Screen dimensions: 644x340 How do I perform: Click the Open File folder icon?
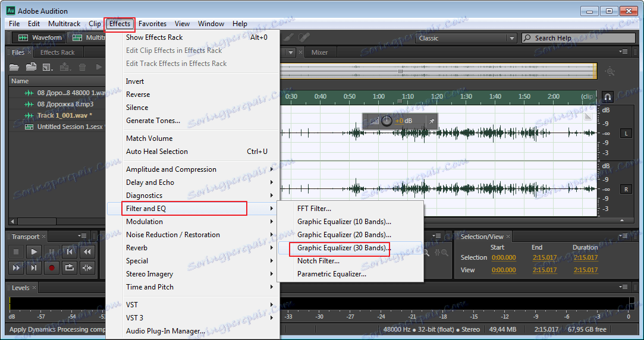[14, 67]
